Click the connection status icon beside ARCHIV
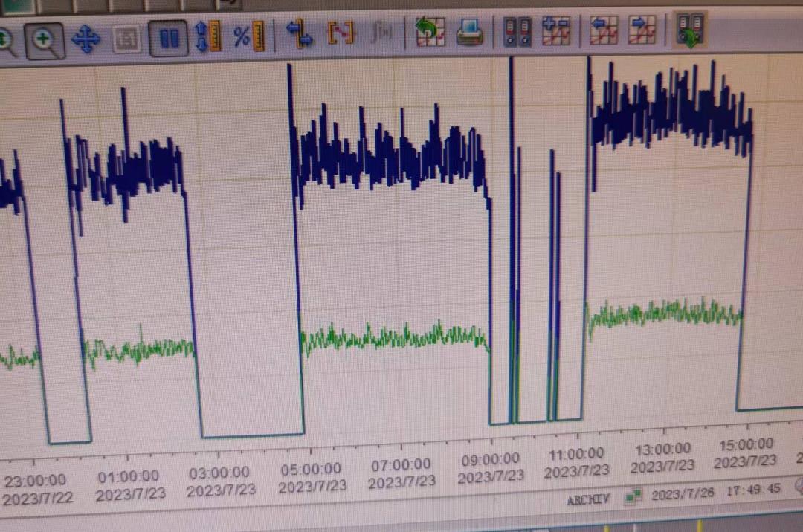The height and width of the screenshot is (532, 803). pyautogui.click(x=633, y=495)
